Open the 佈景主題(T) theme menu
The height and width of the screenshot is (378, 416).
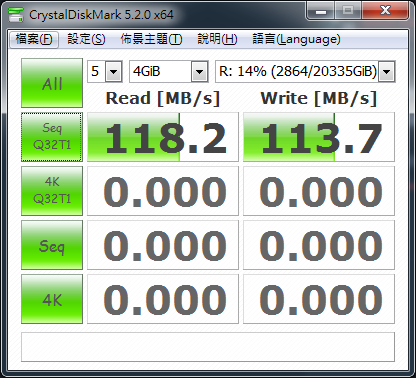tap(151, 40)
